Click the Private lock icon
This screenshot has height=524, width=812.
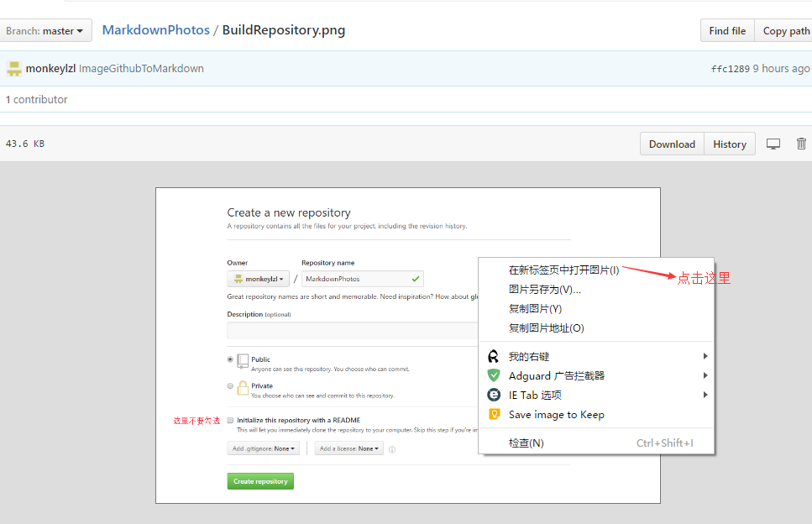[x=243, y=387]
